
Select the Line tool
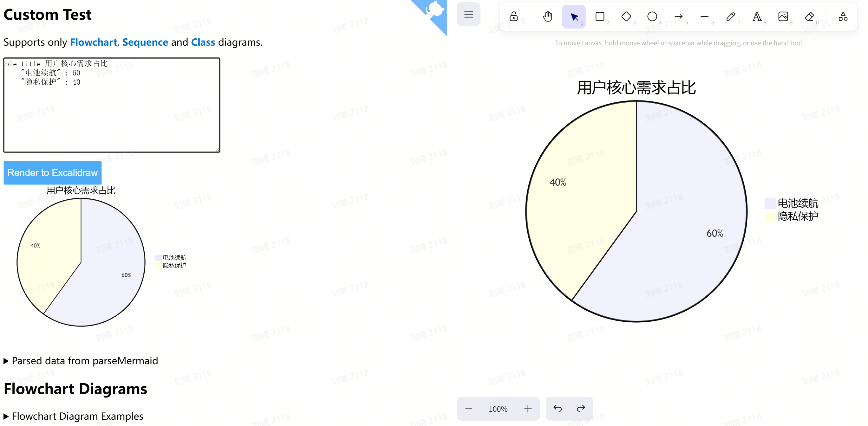(704, 16)
